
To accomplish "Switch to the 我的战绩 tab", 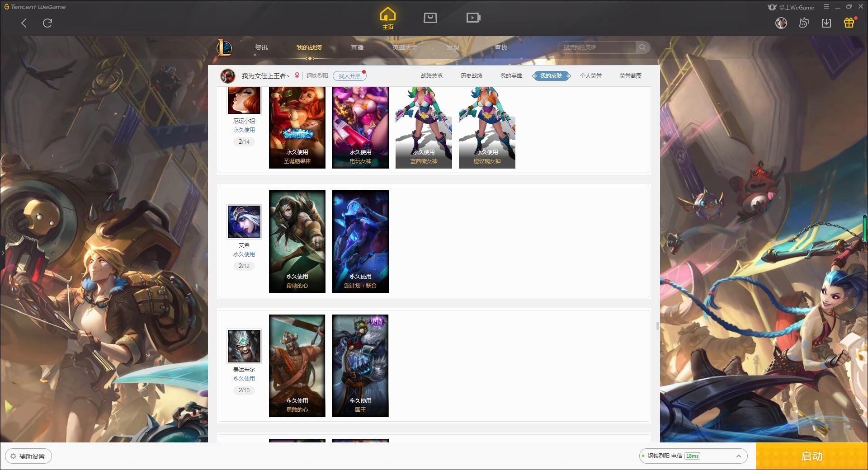I will [309, 47].
